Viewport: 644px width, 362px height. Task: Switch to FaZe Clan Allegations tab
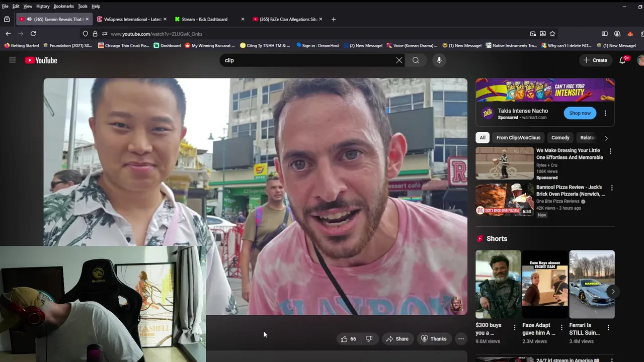[288, 19]
